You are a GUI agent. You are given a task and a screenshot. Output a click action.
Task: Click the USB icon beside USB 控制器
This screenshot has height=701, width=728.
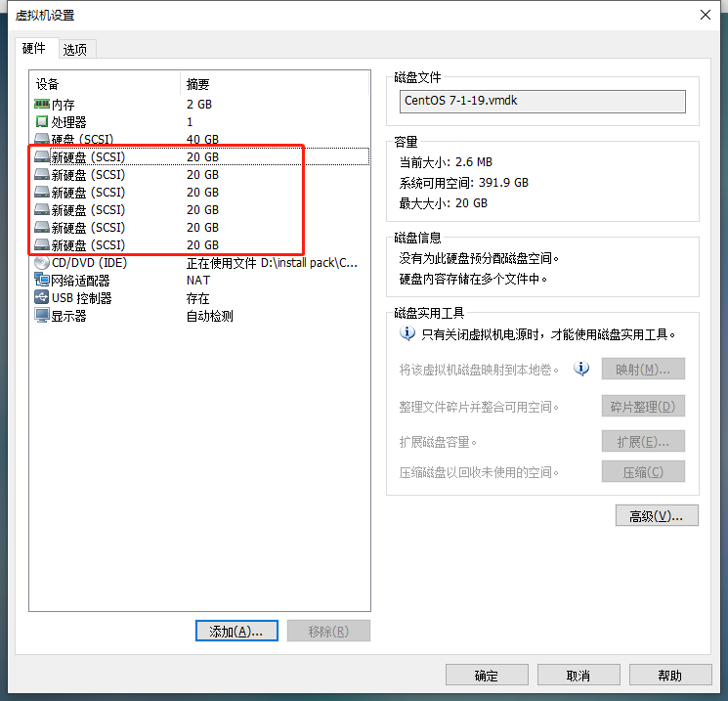(42, 298)
